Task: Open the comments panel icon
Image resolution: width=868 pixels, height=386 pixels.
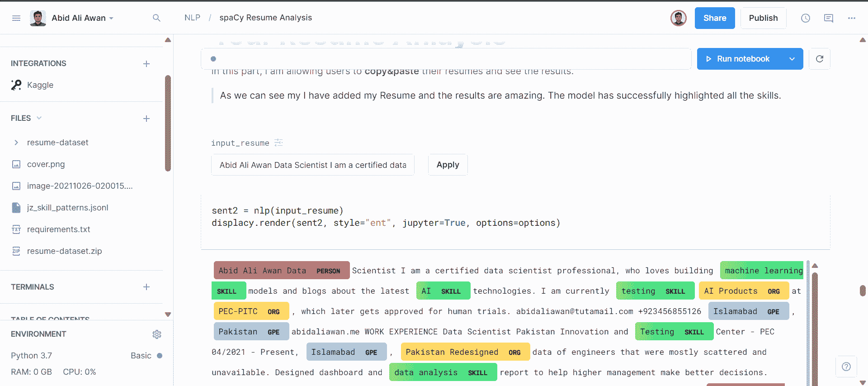Action: pyautogui.click(x=828, y=18)
